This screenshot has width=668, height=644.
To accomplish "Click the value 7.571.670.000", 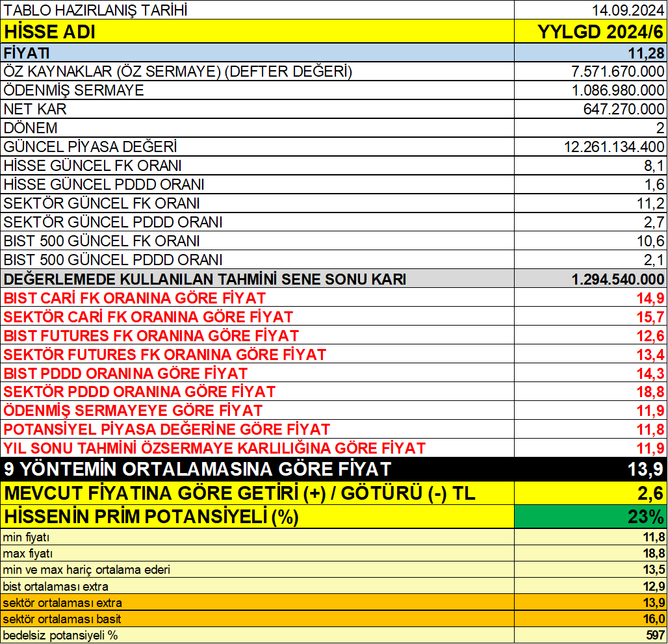I will point(618,71).
